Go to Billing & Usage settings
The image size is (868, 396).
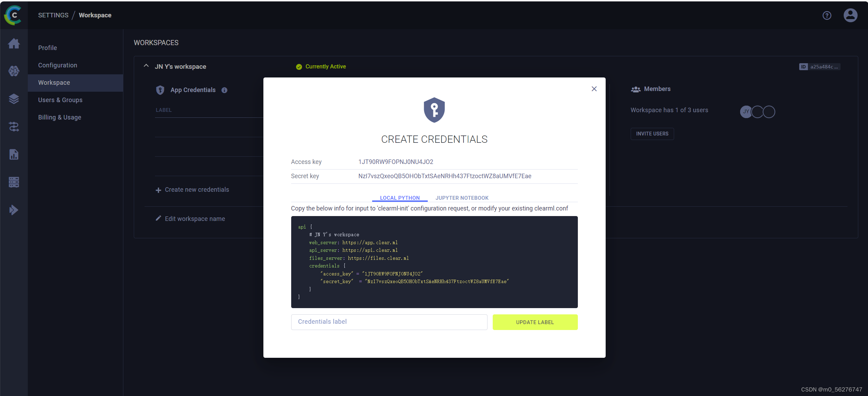[60, 117]
